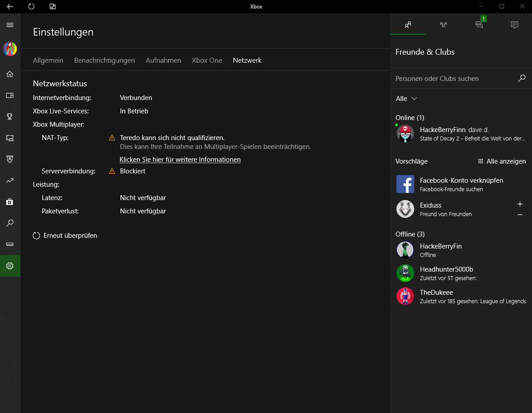Click the Freunde & Clubs heading
Screen dimensions: 532x413
pos(425,52)
